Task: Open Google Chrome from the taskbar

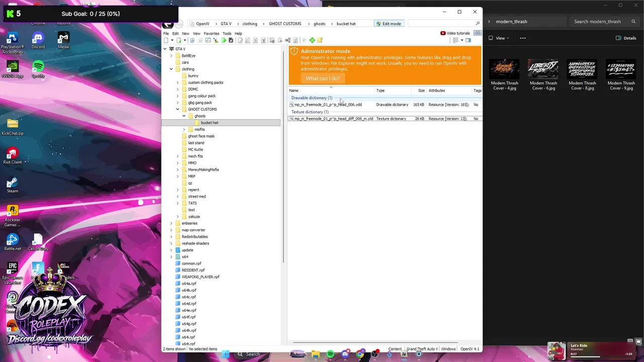Action: [x=360, y=354]
